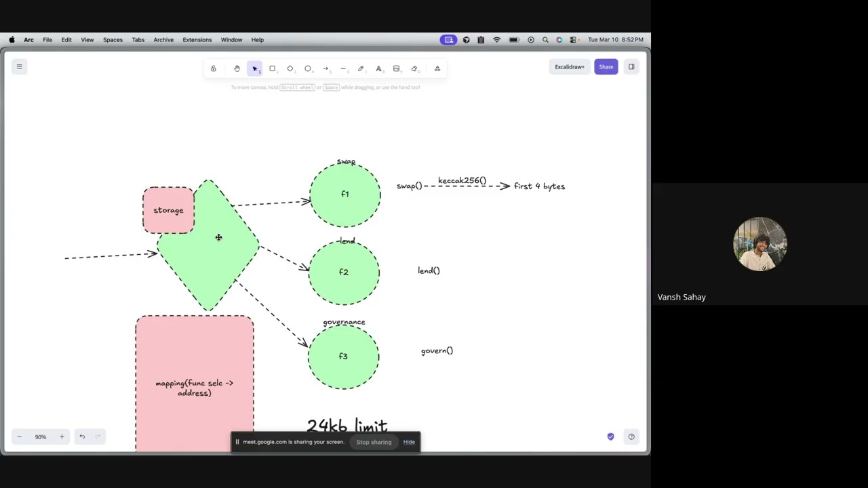Select the Diamond shape tool

pos(290,68)
